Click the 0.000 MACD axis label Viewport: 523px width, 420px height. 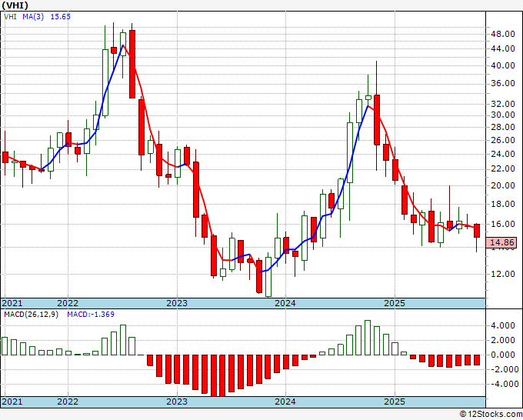[503, 355]
